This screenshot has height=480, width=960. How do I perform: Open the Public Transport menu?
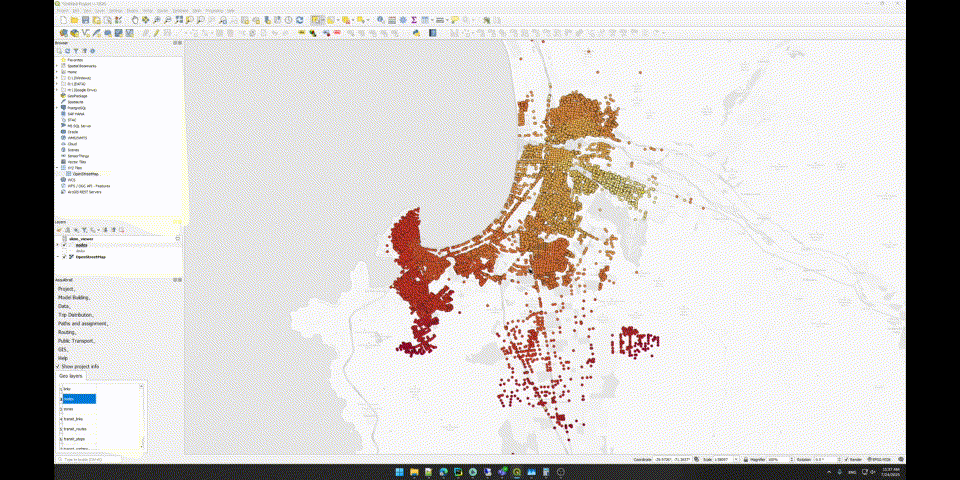(x=75, y=340)
